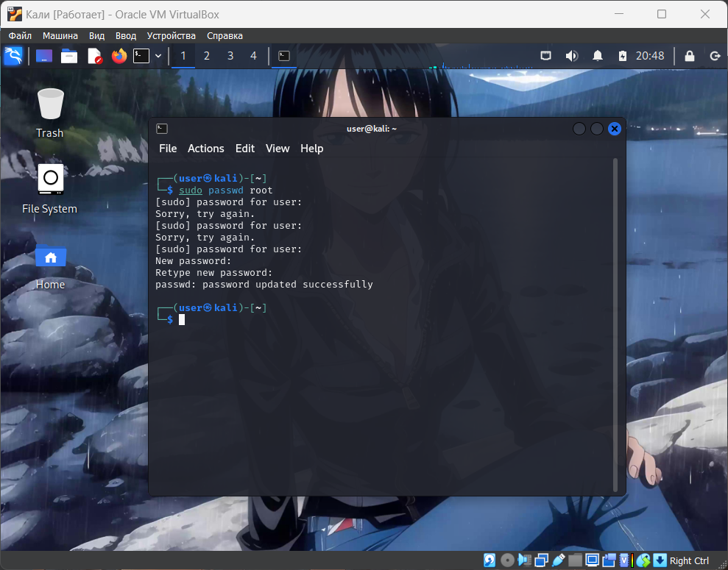This screenshot has width=728, height=570.
Task: Open the terminal Edit menu
Action: [244, 149]
